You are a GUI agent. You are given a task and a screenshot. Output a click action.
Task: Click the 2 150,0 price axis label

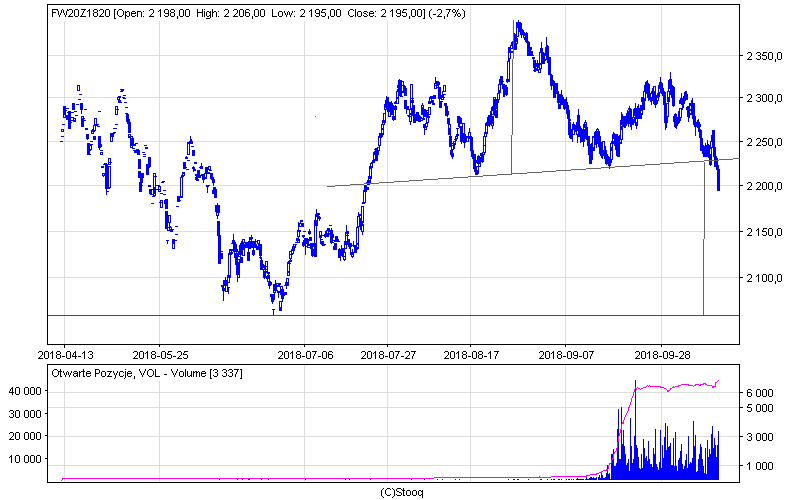(x=764, y=232)
